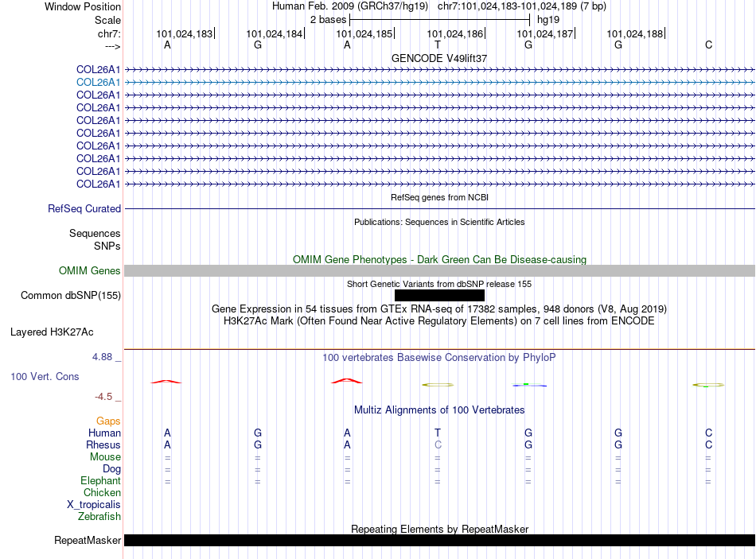Click the orange Gaps label
756x559 pixels.
point(108,421)
